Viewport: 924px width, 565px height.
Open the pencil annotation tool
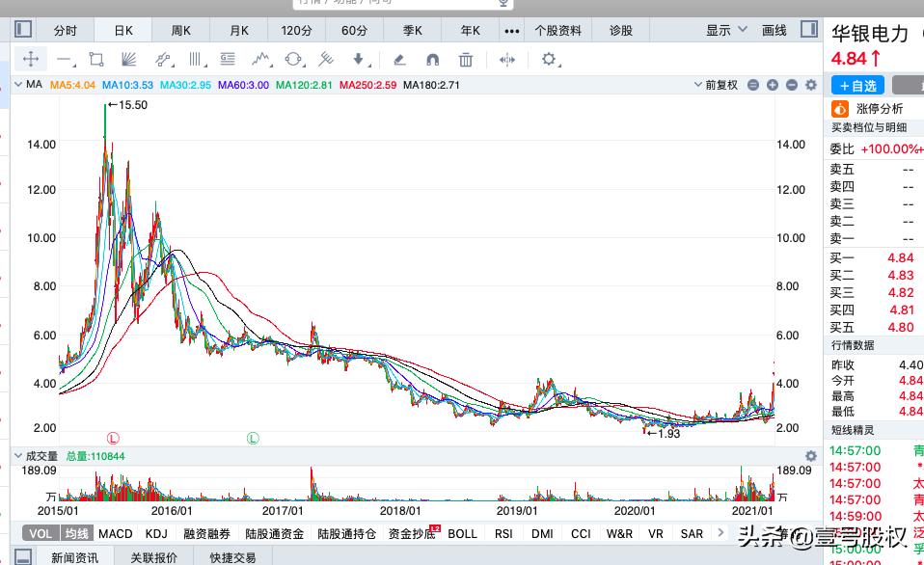tap(399, 60)
